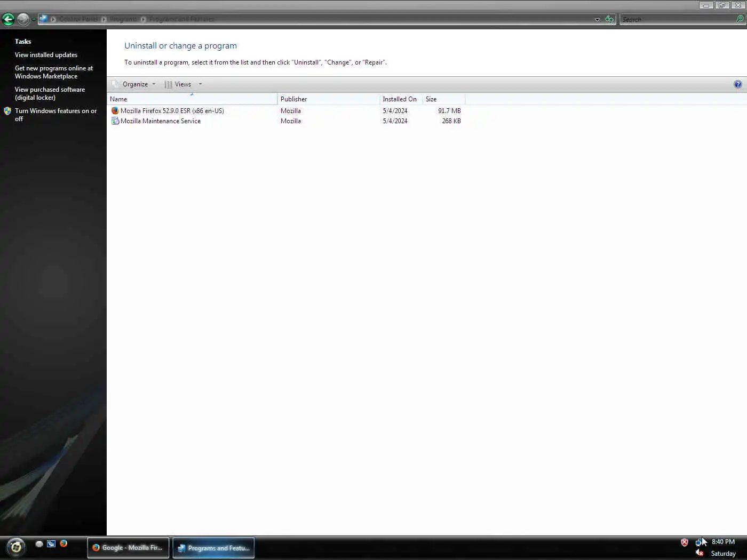
Task: Expand the arrow after Programs breadcrumb
Action: [x=143, y=19]
